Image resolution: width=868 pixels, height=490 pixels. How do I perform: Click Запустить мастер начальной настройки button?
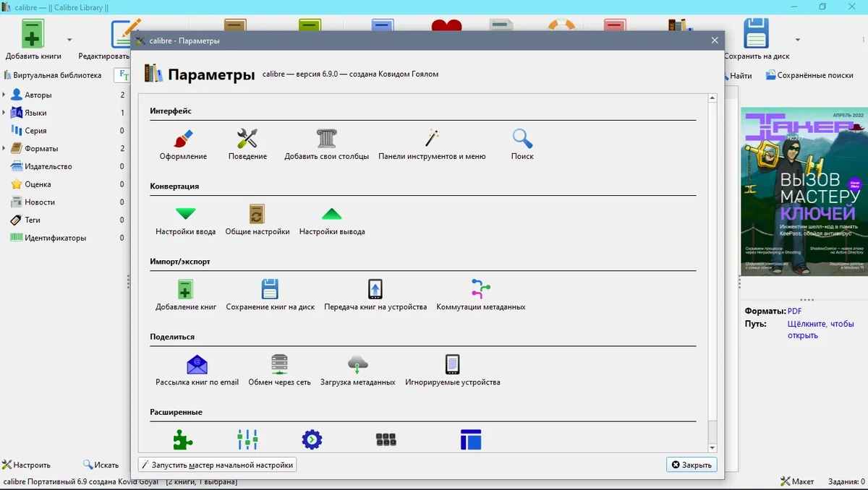click(x=217, y=465)
